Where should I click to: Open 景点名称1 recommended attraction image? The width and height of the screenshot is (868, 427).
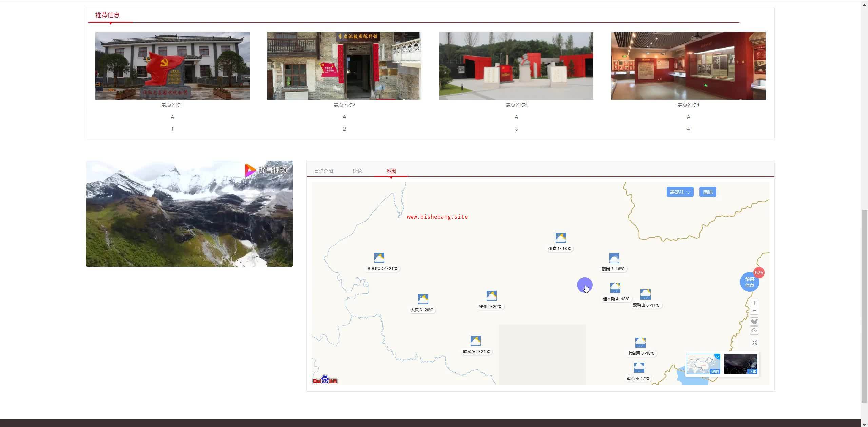172,66
